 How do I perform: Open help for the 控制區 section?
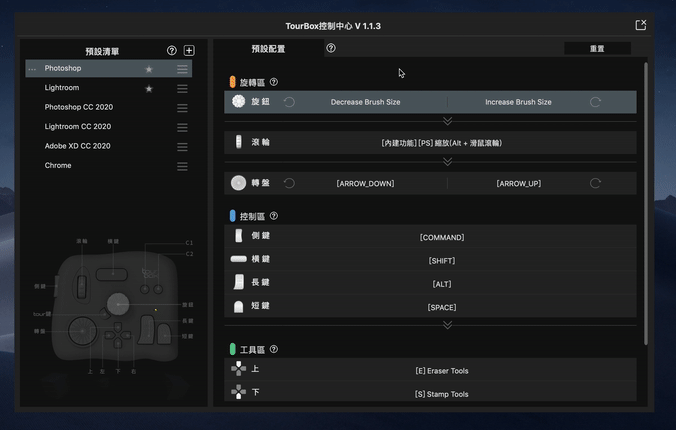(274, 216)
